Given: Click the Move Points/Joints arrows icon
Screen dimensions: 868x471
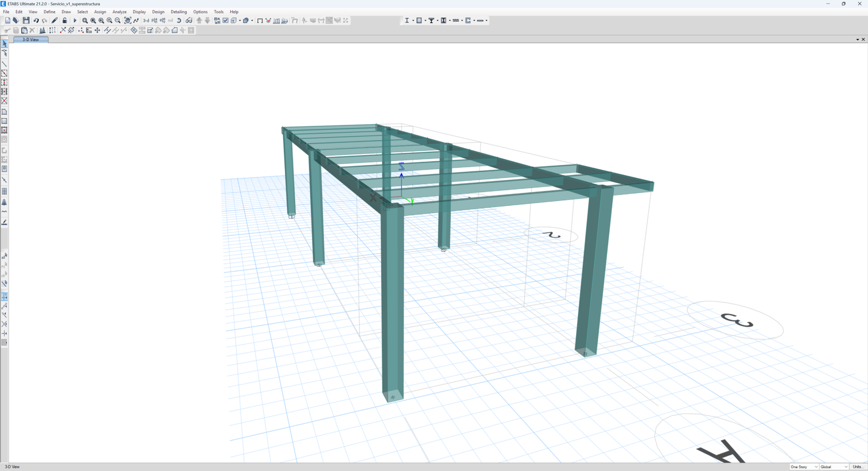Looking at the screenshot, I should click(97, 30).
